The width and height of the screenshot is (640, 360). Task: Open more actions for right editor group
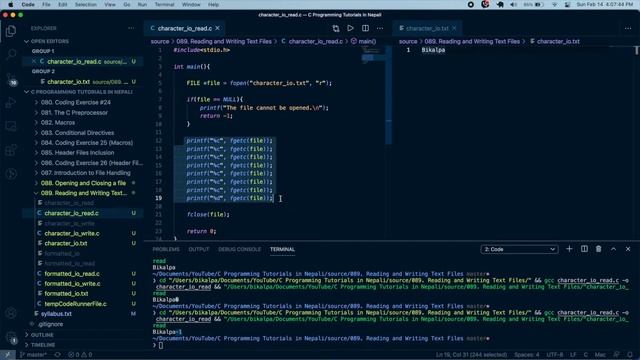click(628, 28)
